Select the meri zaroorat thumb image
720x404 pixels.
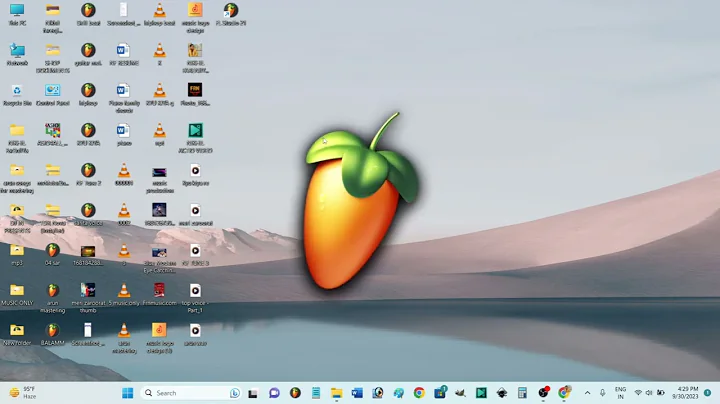[x=88, y=298]
